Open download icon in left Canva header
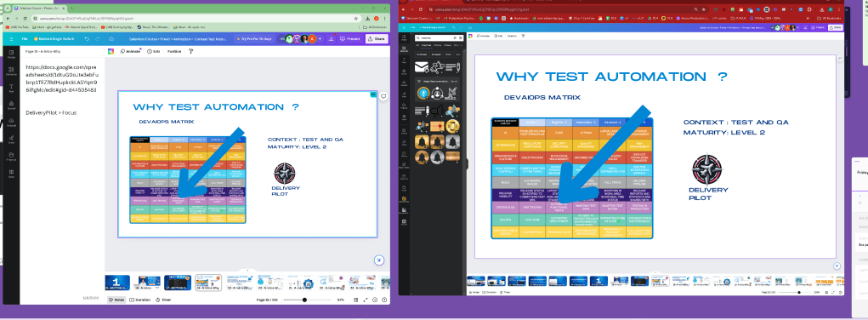The height and width of the screenshot is (320, 868). tap(331, 39)
